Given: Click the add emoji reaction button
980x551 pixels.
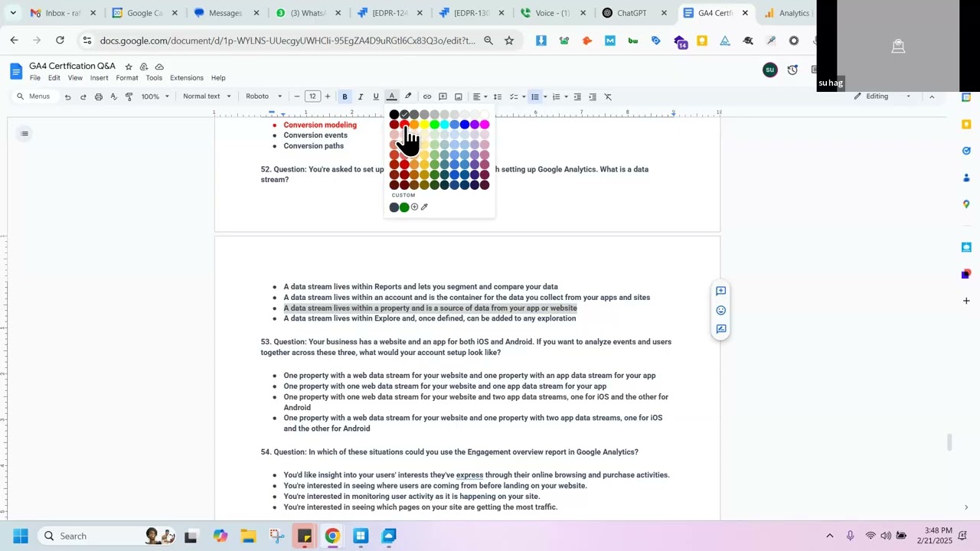Looking at the screenshot, I should pyautogui.click(x=720, y=310).
